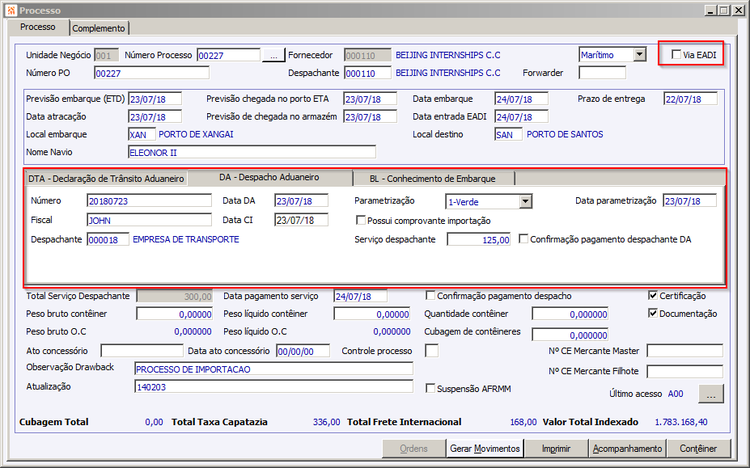Click ellipsis button next to Último acesso

[711, 394]
